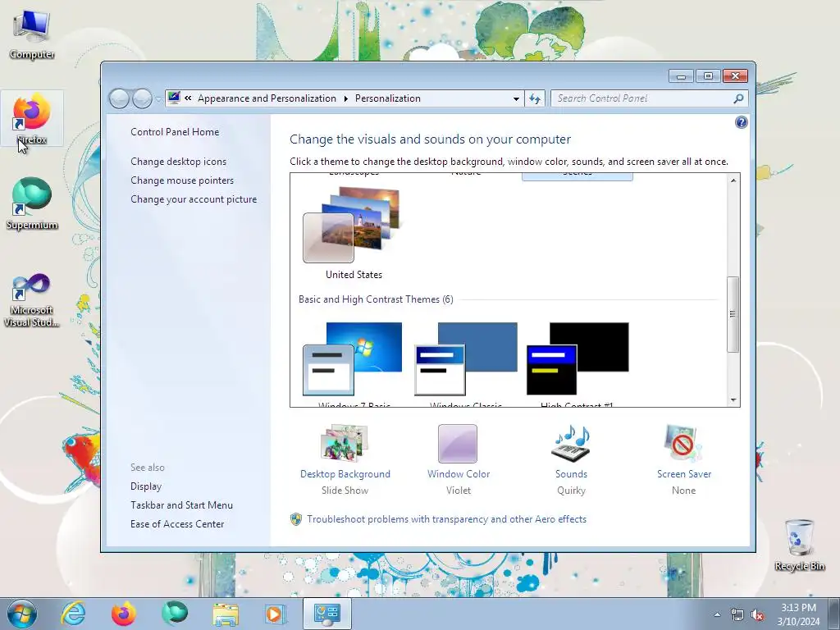
Task: Click the Firefox desktop shortcut
Action: coord(32,118)
